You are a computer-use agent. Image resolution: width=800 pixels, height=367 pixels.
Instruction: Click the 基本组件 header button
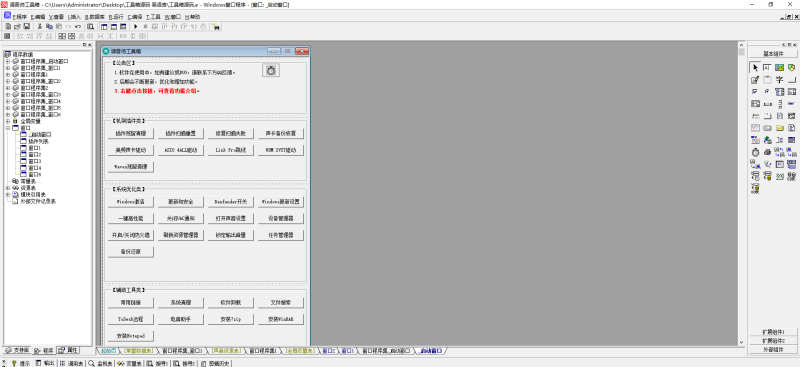773,54
